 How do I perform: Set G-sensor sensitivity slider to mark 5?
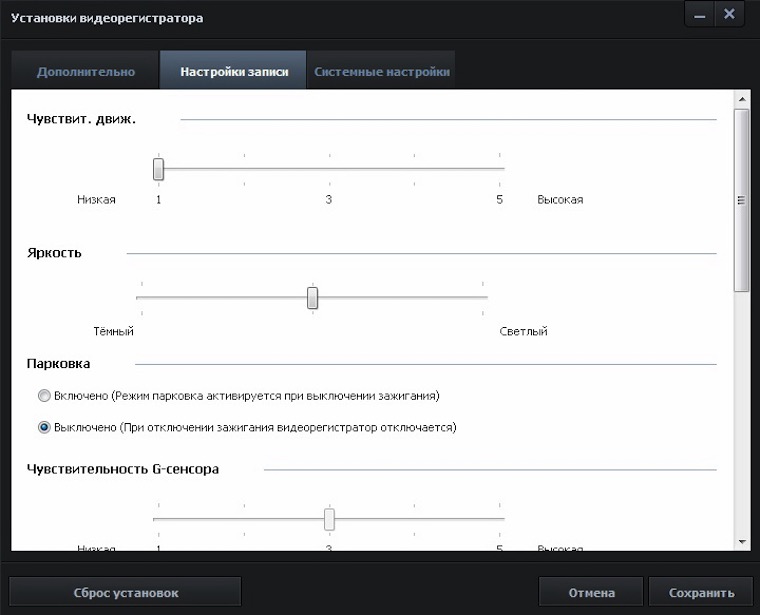pyautogui.click(x=499, y=519)
